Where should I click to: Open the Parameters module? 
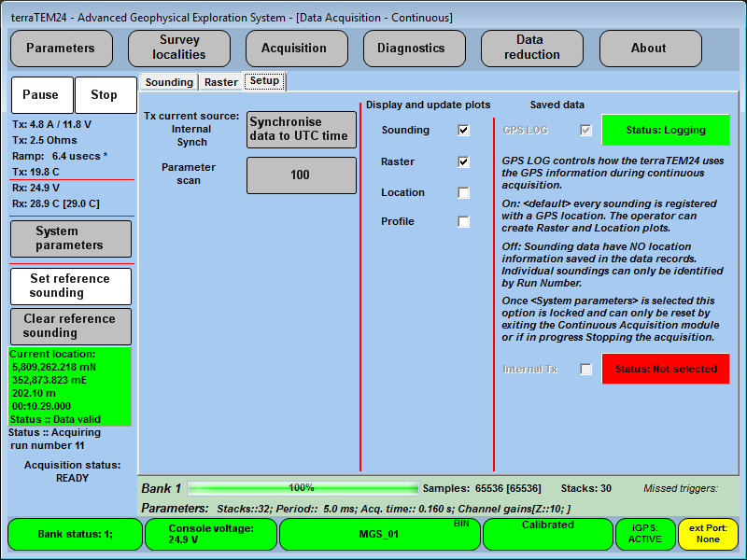(x=61, y=49)
